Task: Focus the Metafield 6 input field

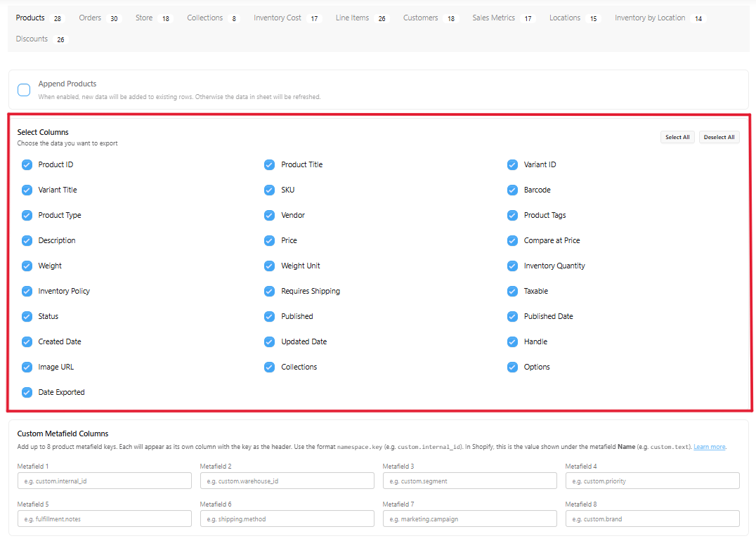Action: tap(287, 519)
